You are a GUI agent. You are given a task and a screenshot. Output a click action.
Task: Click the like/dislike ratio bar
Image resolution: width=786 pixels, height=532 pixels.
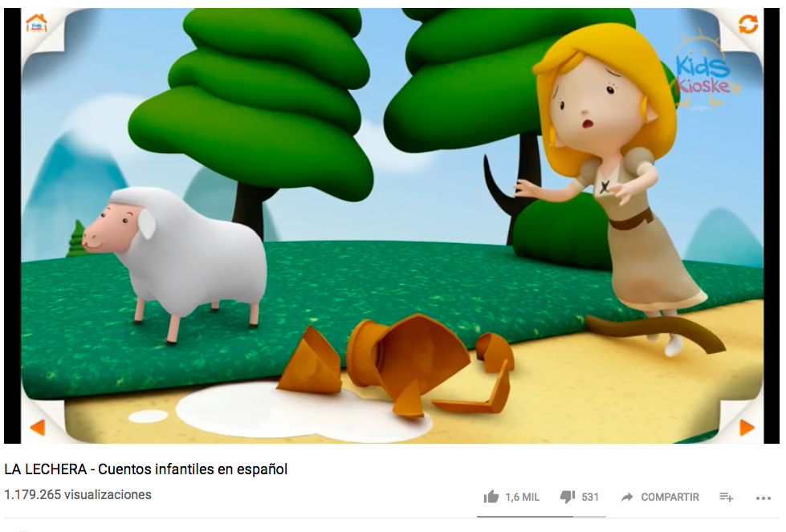(x=541, y=516)
